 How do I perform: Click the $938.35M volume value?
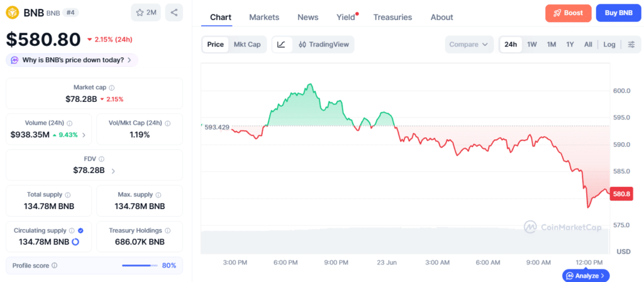coord(30,135)
